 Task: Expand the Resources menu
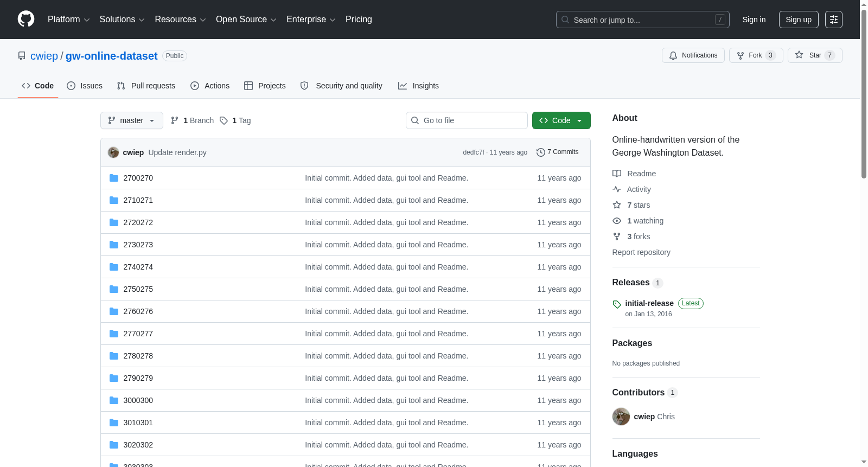[x=180, y=20]
